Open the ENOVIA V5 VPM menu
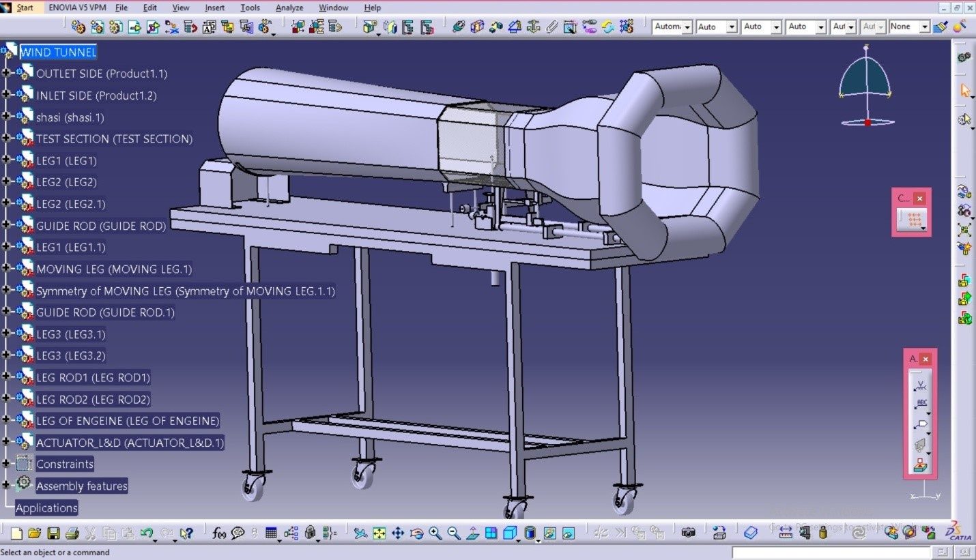This screenshot has height=560, width=976. tap(77, 8)
